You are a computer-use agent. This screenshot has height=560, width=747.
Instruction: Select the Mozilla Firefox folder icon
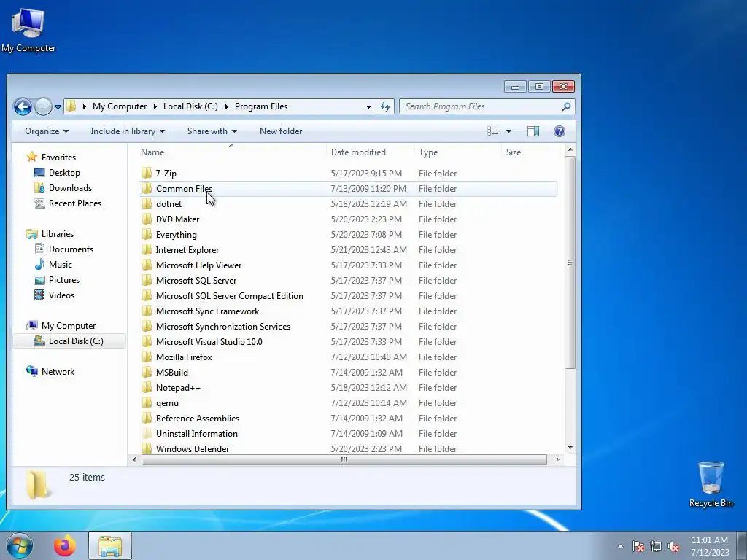click(x=147, y=357)
